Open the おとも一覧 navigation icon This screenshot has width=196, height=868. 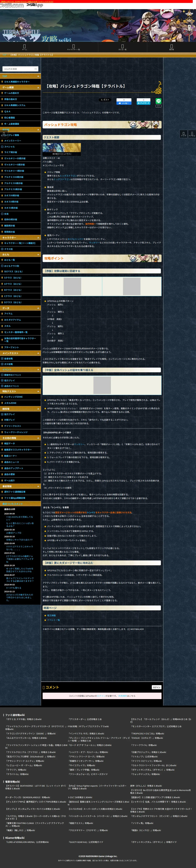(122, 47)
